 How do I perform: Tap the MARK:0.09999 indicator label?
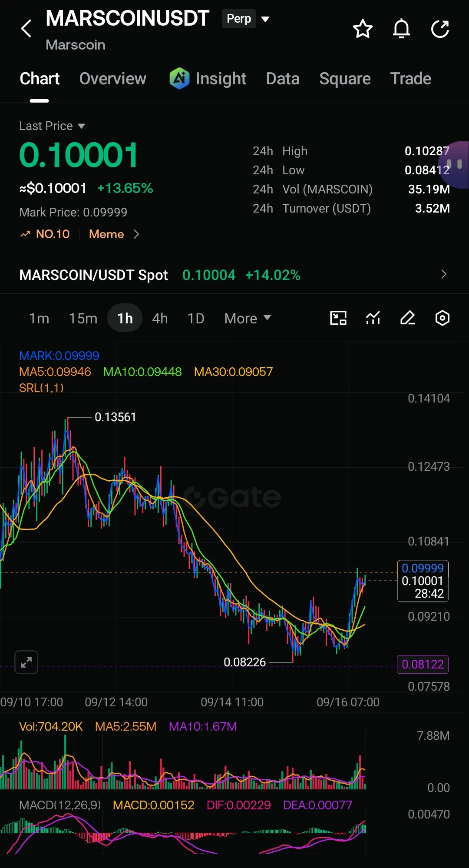[x=59, y=356]
